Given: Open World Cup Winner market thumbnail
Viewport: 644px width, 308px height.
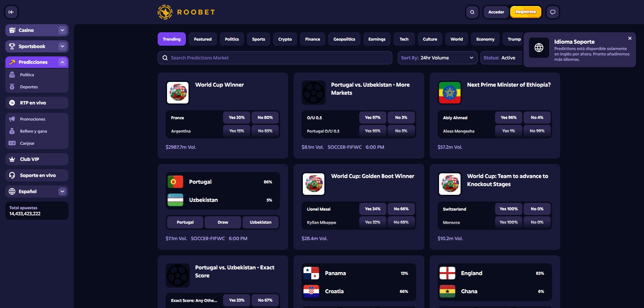Looking at the screenshot, I should (178, 93).
